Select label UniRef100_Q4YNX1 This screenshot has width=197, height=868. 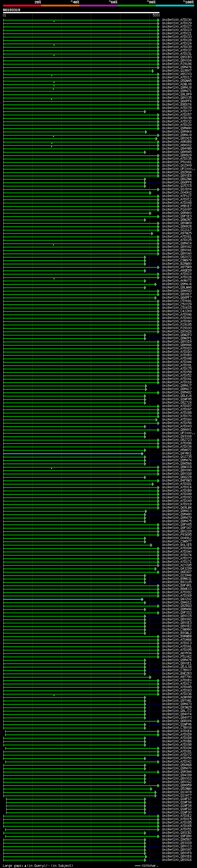point(177,454)
